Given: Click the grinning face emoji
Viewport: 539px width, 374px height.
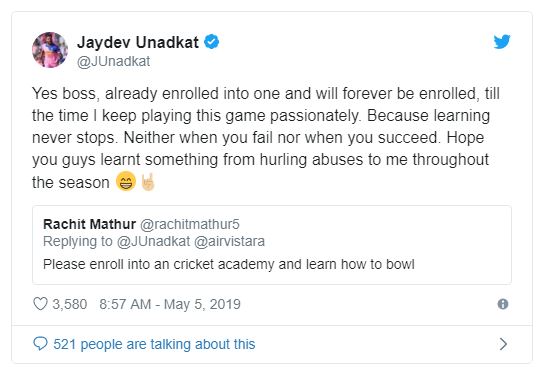Looking at the screenshot, I should (126, 181).
